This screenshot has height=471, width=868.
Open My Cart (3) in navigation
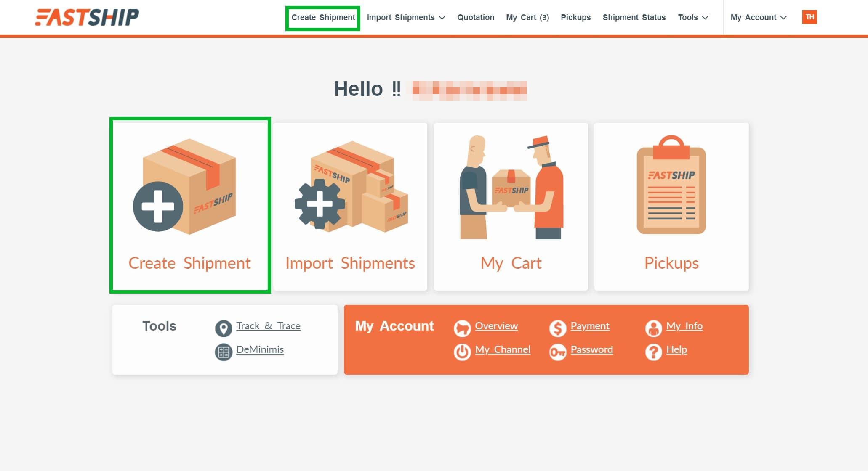pyautogui.click(x=527, y=17)
